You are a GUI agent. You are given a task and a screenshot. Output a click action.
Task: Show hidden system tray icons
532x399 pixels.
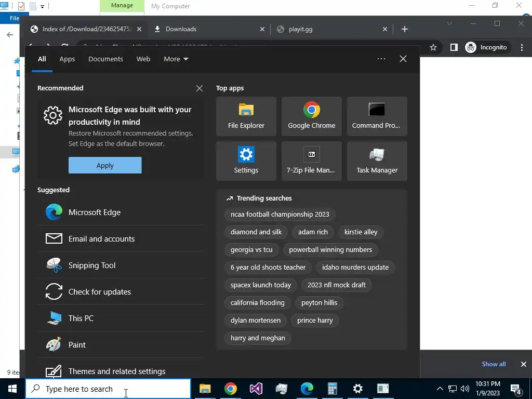coord(440,389)
